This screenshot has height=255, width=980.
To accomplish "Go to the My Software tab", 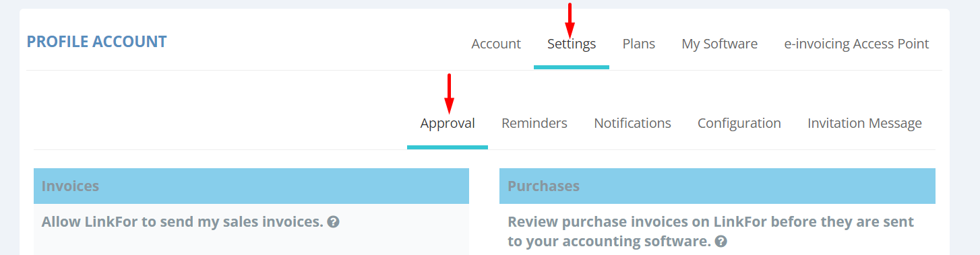I will 720,44.
